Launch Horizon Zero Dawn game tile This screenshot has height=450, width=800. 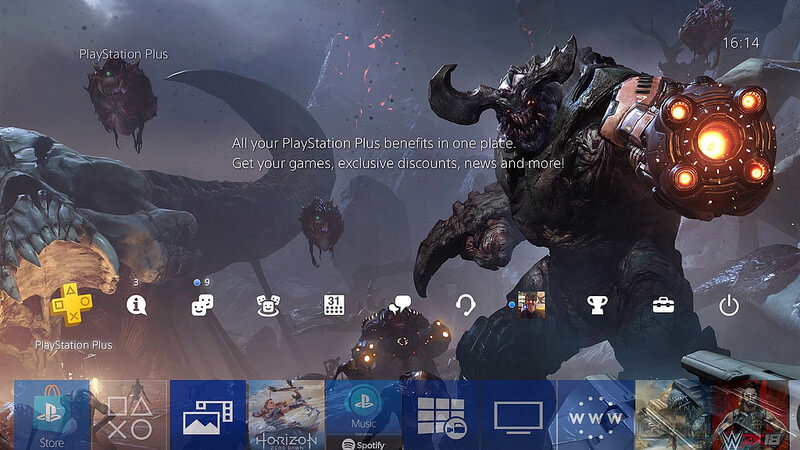tap(285, 415)
